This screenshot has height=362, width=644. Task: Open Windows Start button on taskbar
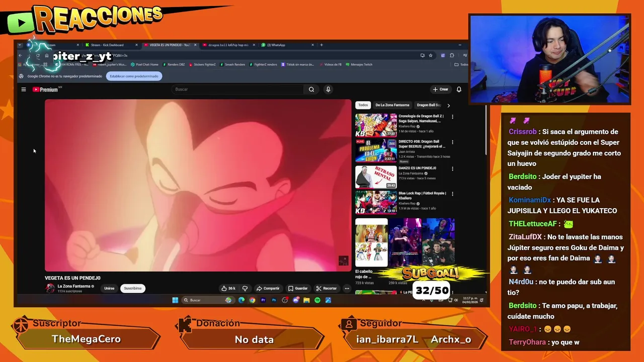[175, 300]
